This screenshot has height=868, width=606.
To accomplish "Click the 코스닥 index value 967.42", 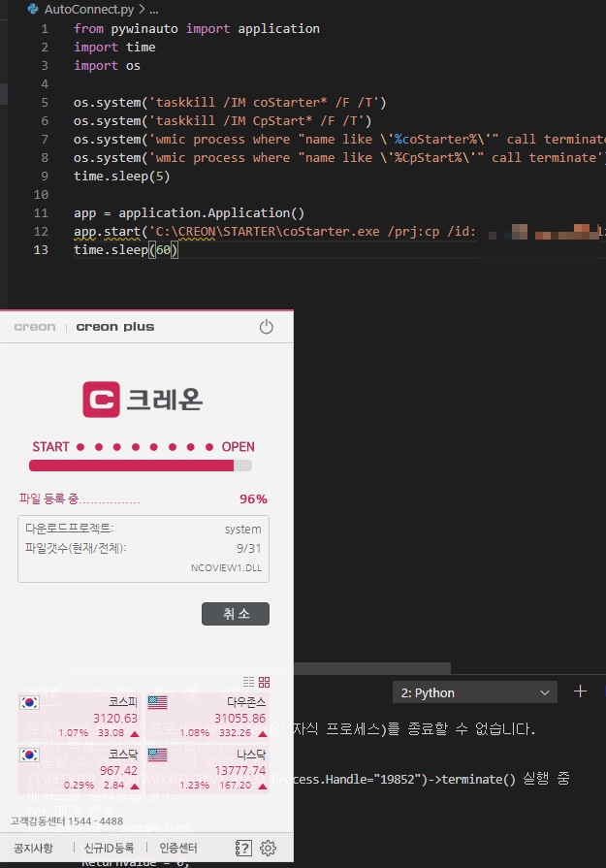I will coord(118,770).
